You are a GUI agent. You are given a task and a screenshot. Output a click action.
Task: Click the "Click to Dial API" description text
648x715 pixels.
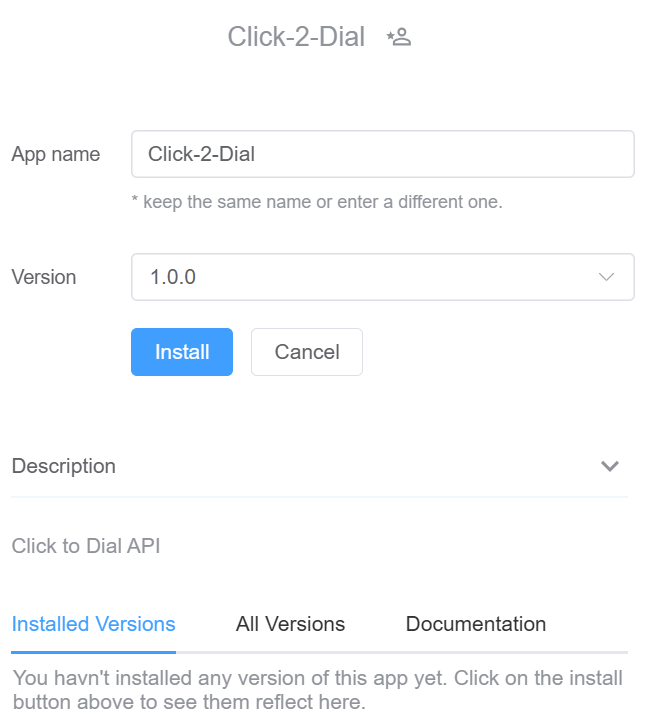pyautogui.click(x=86, y=546)
